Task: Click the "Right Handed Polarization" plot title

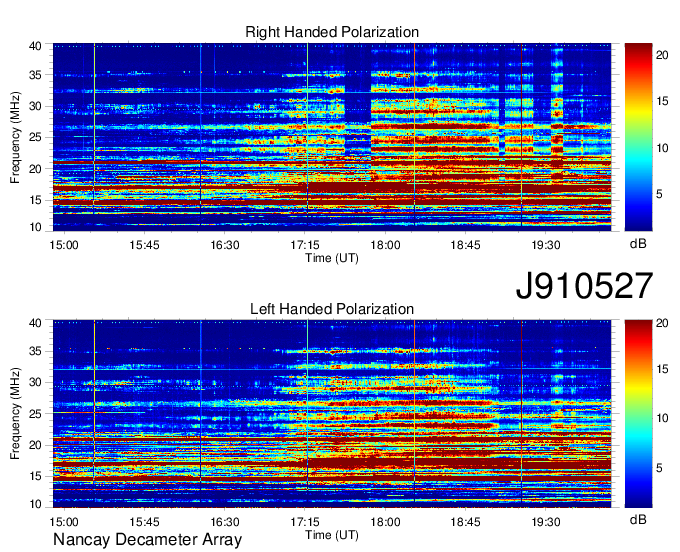Action: pyautogui.click(x=332, y=32)
